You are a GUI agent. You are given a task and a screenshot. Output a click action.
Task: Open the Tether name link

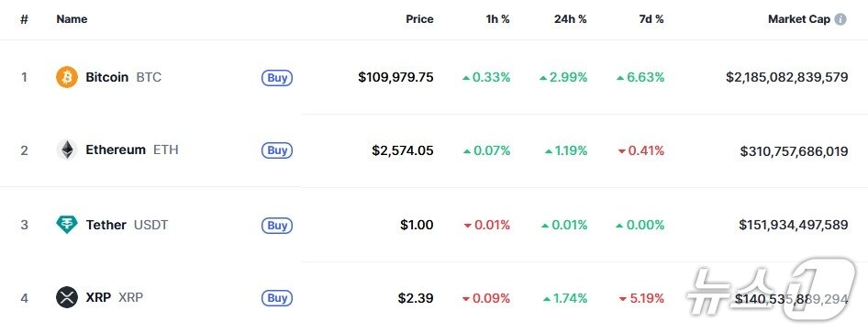click(106, 225)
